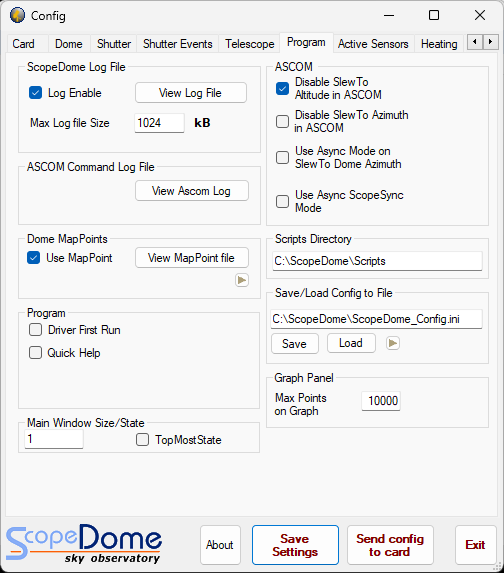The image size is (504, 573).
Task: Click the Load config button
Action: coord(351,343)
